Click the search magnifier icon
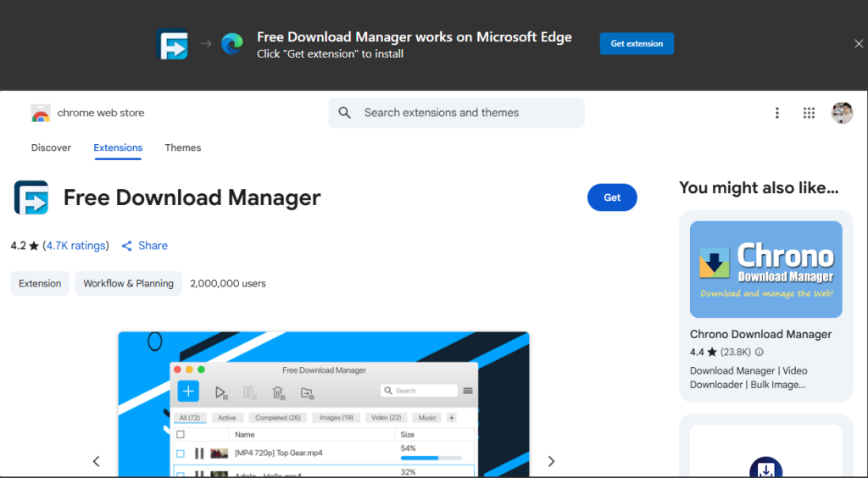This screenshot has width=868, height=478. (344, 113)
